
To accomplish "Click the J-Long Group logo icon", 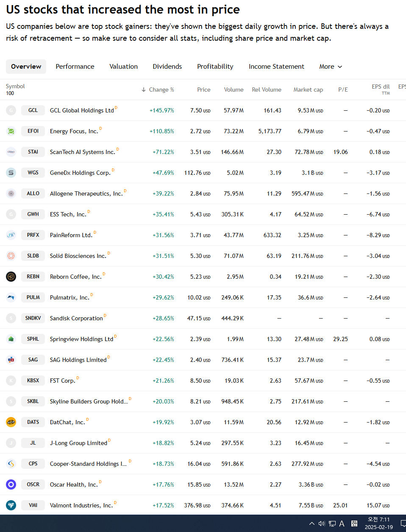I will [11, 443].
